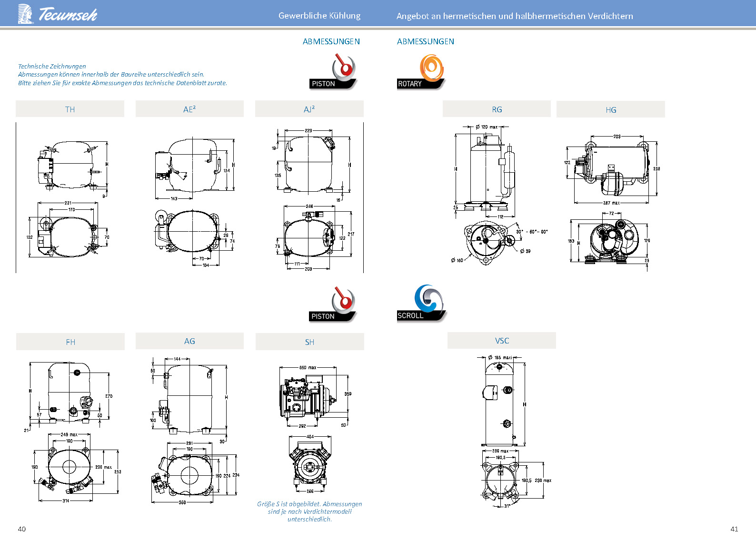Image resolution: width=756 pixels, height=540 pixels.
Task: Click the SH compressor front-view drawing with 550 max
Action: [309, 396]
